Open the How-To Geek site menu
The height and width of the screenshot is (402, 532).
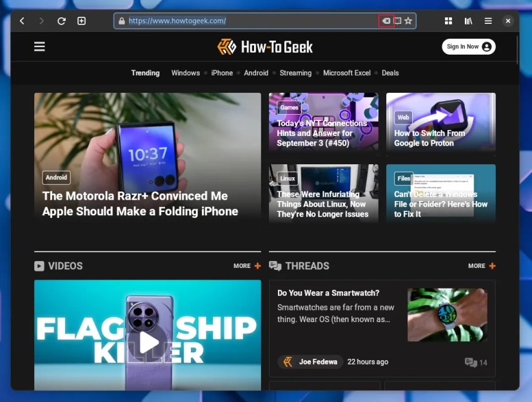(x=39, y=46)
